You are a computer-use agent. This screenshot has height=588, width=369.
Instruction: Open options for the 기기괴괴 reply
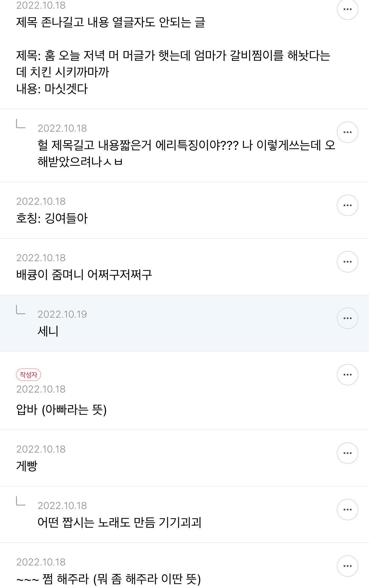347,510
